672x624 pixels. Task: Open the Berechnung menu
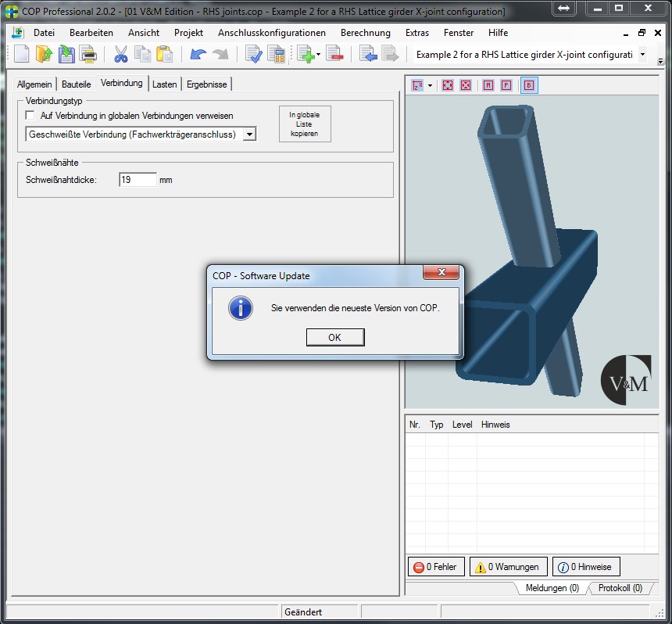(365, 33)
